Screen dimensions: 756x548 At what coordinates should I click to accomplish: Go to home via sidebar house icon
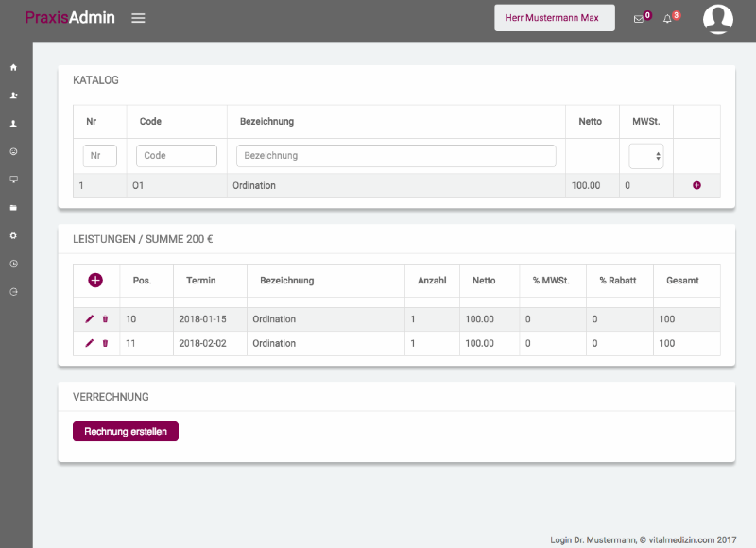tap(13, 67)
